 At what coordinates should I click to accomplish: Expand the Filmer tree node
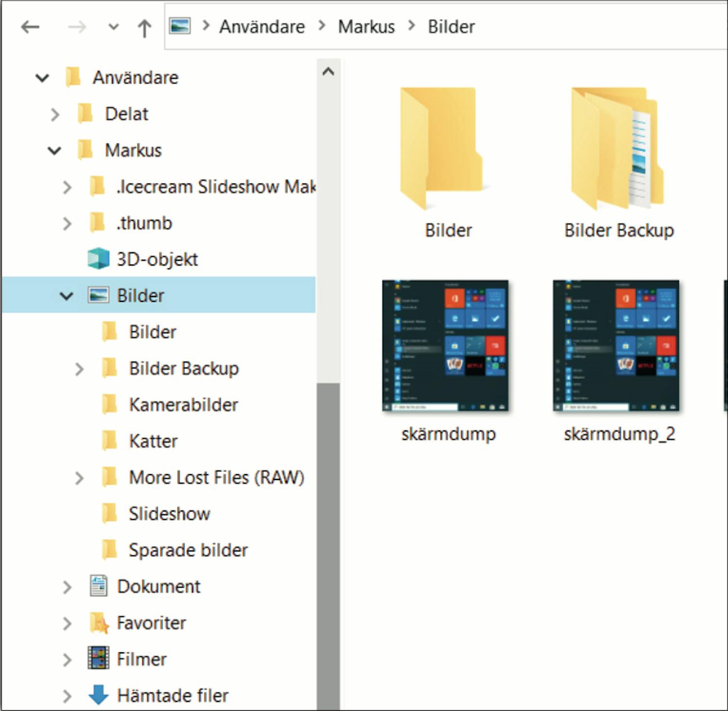[x=67, y=660]
